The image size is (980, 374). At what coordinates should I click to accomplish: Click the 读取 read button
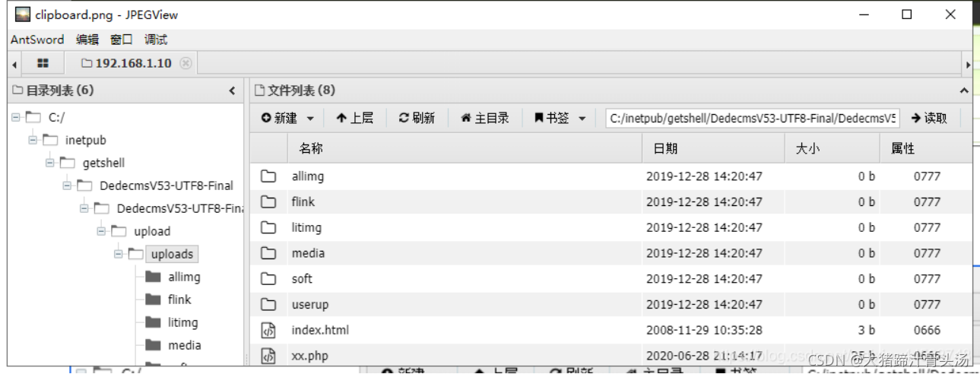(929, 118)
